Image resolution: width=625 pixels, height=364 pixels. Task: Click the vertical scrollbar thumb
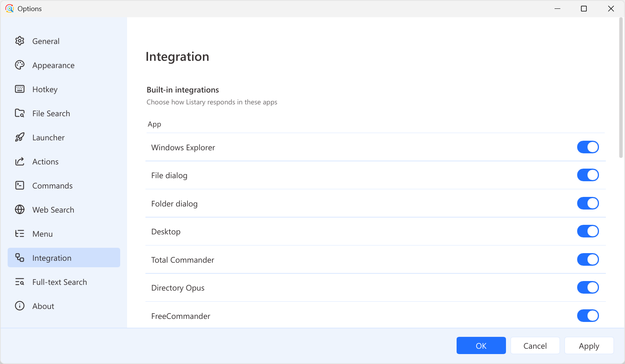tap(621, 88)
